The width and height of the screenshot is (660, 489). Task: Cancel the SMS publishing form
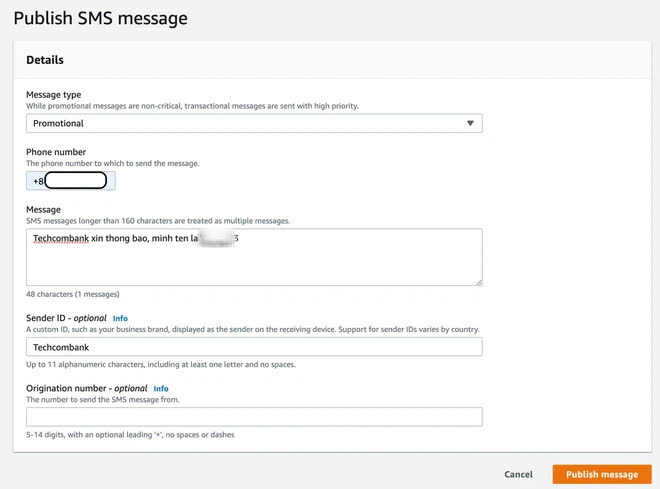click(x=518, y=474)
